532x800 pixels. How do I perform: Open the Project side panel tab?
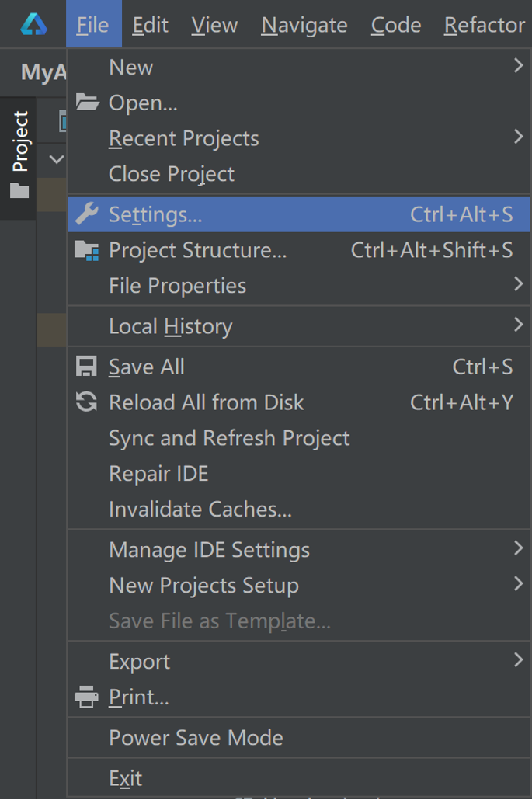point(20,141)
